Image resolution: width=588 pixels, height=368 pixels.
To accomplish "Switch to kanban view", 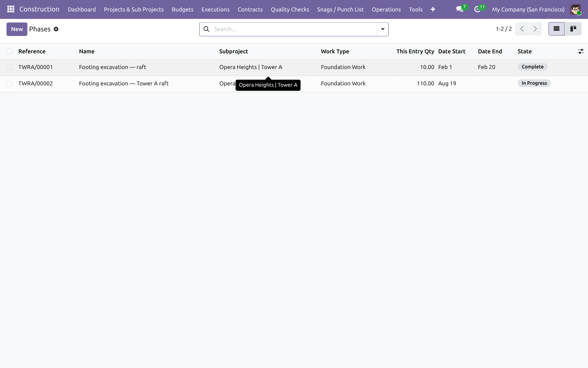I will (x=573, y=29).
